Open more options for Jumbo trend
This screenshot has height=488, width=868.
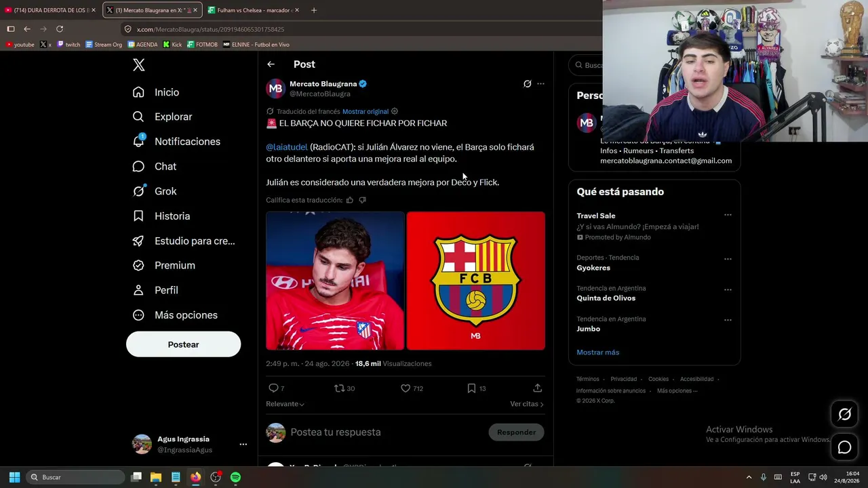click(728, 320)
